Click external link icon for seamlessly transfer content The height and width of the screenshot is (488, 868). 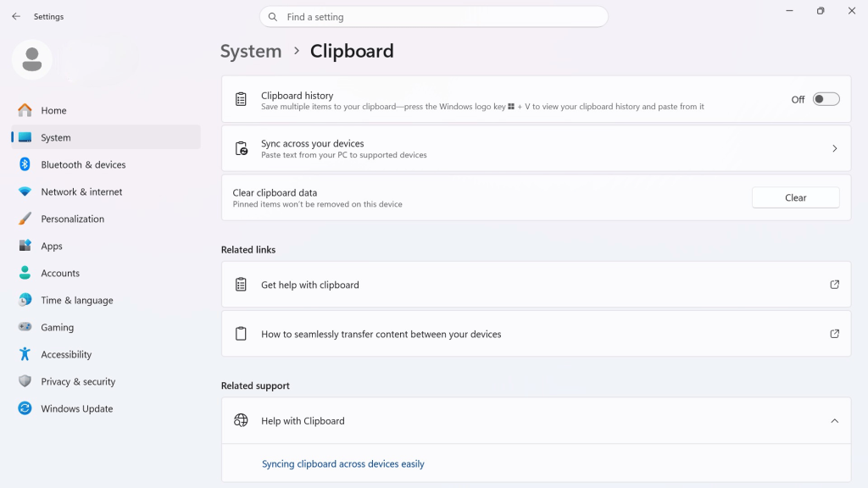[835, 334]
